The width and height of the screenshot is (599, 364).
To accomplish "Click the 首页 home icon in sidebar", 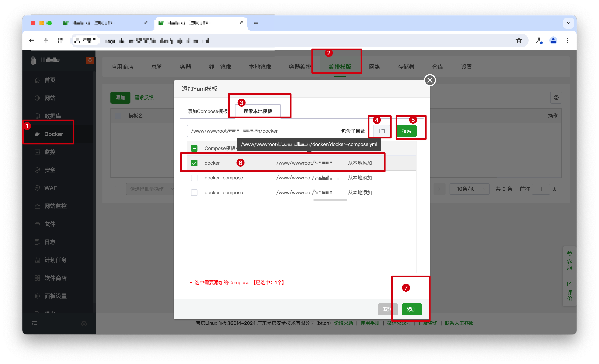I will click(37, 80).
